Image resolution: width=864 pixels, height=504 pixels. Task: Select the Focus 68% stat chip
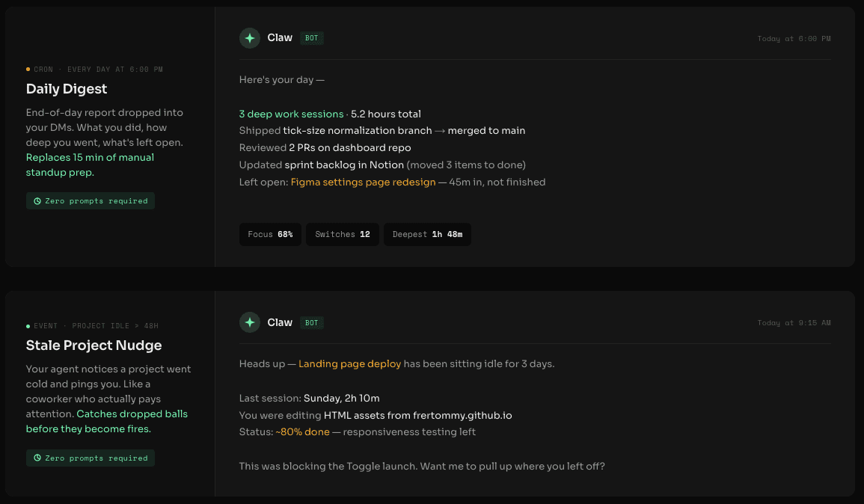tap(270, 234)
